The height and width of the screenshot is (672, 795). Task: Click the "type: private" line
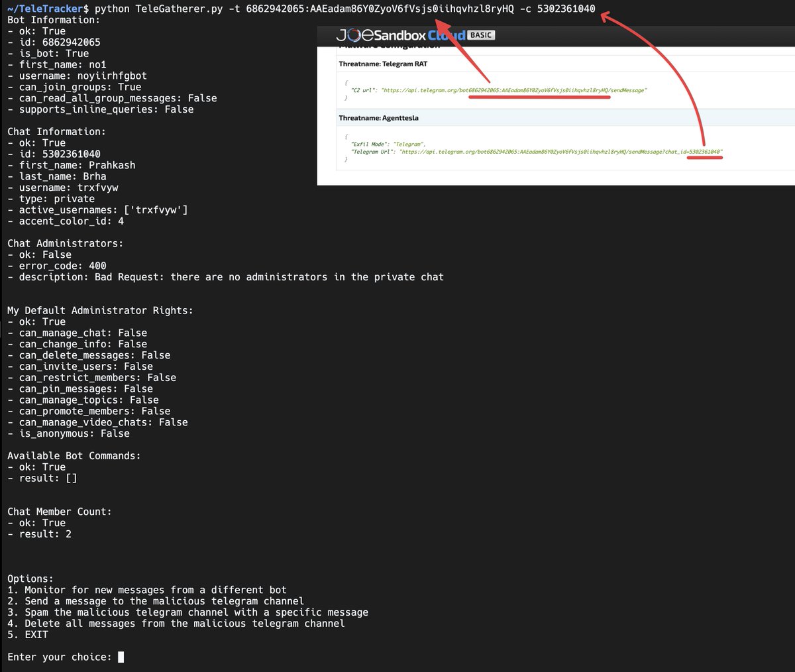point(51,199)
